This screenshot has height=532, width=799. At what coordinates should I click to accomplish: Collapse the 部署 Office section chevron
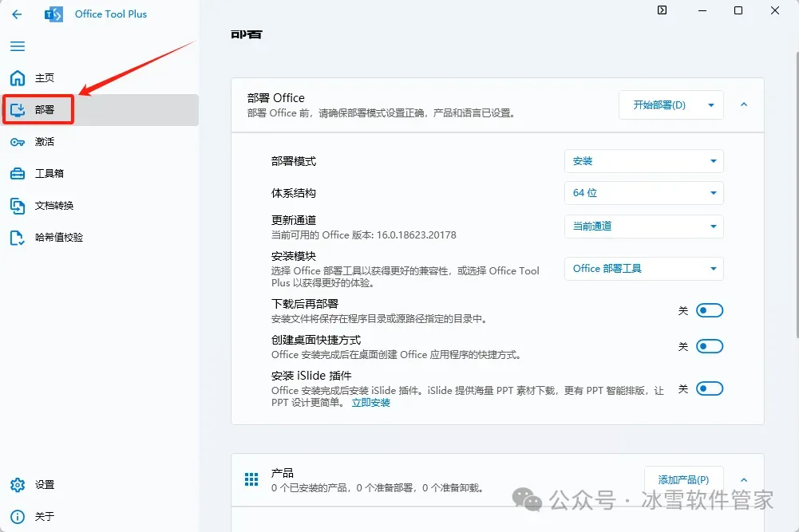pyautogui.click(x=743, y=104)
